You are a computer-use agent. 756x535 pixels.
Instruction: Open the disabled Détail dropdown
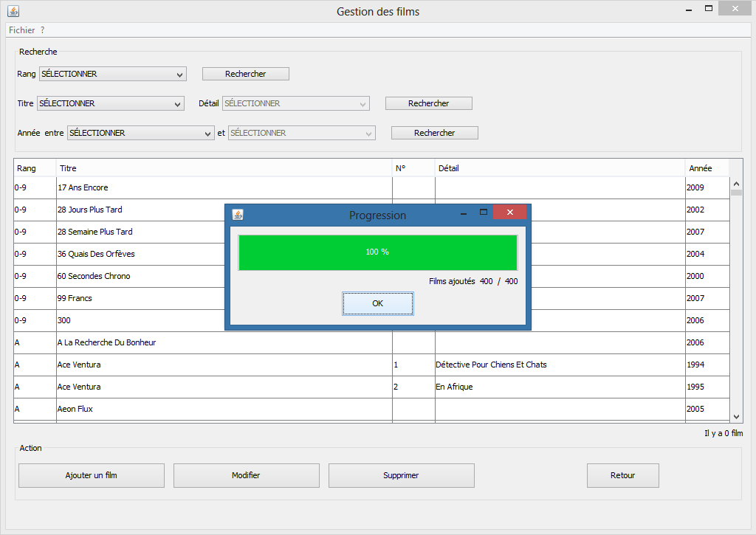pyautogui.click(x=295, y=103)
